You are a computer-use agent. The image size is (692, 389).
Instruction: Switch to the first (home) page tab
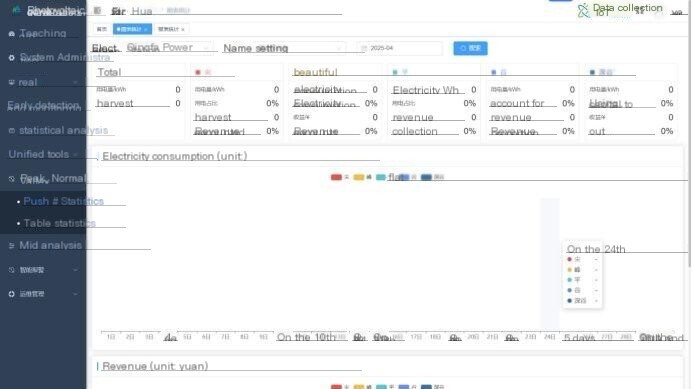(102, 29)
